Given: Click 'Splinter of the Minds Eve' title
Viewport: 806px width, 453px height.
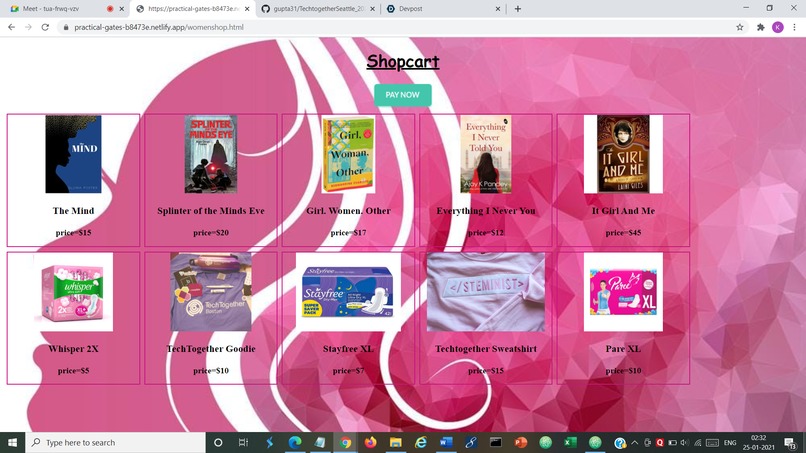Looking at the screenshot, I should [x=211, y=211].
